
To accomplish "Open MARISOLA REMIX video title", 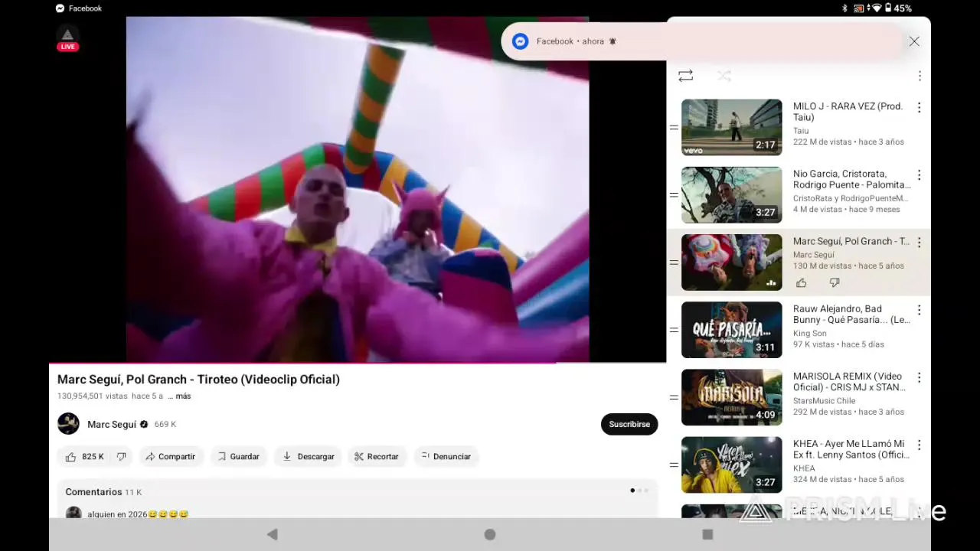I will 850,382.
